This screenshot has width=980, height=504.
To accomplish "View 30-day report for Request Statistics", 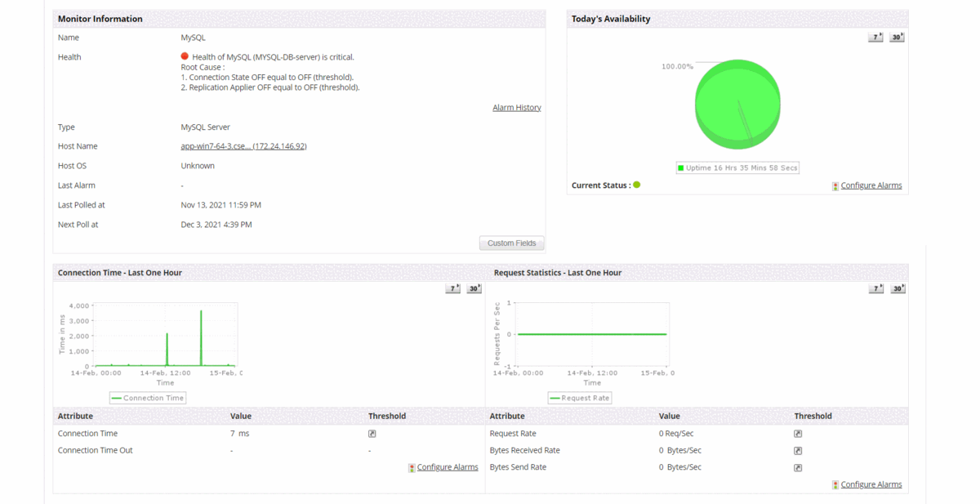I will (x=897, y=288).
